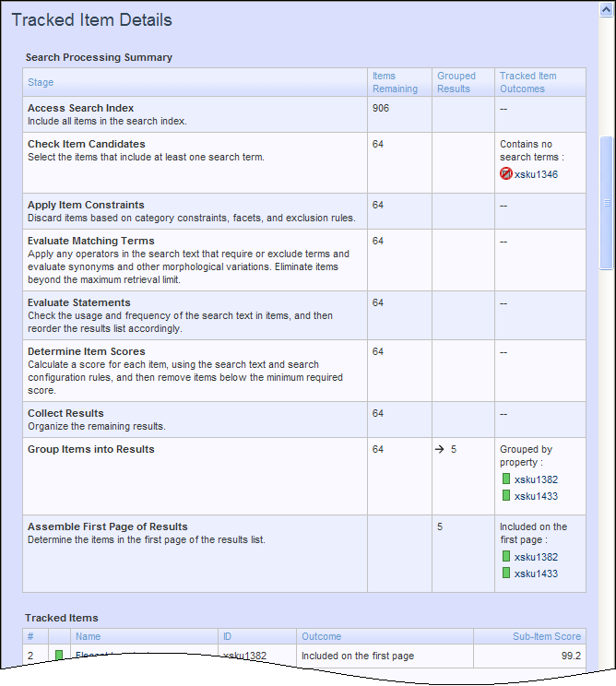
Task: Click the Search Processing Summary heading
Action: coord(99,57)
